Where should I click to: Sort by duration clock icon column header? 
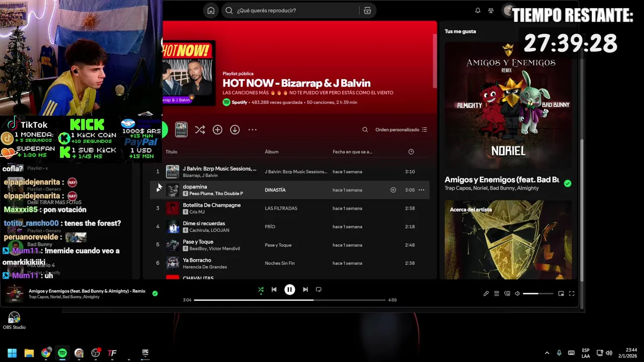411,152
